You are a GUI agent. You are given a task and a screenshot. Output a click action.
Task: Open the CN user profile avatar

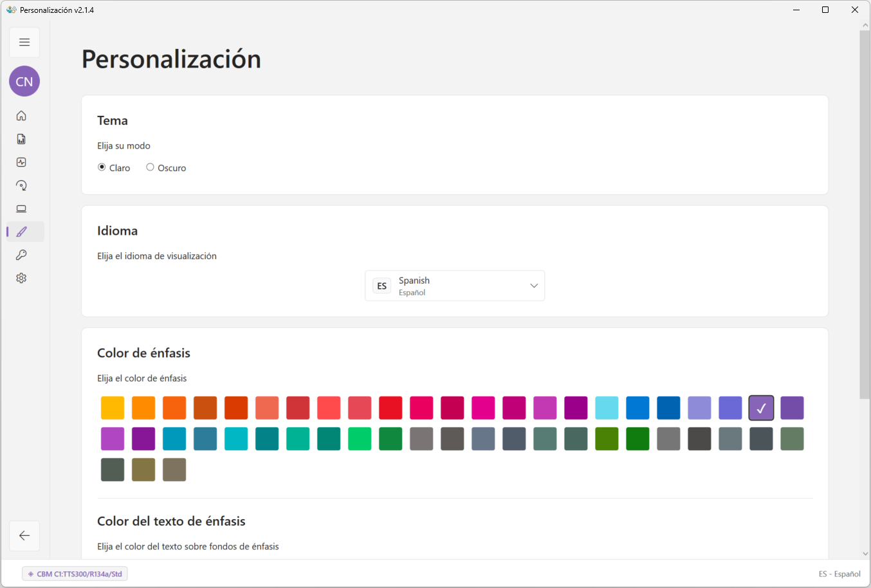coord(24,81)
